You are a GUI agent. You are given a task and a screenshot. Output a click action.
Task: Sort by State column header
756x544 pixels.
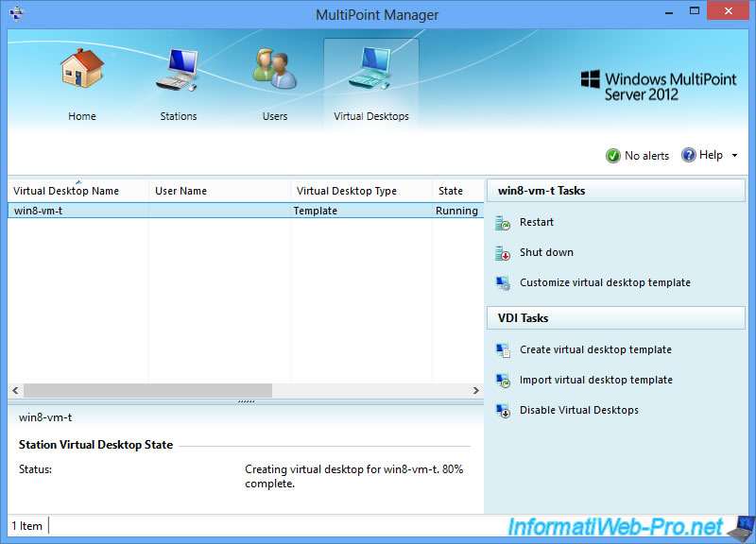point(458,191)
